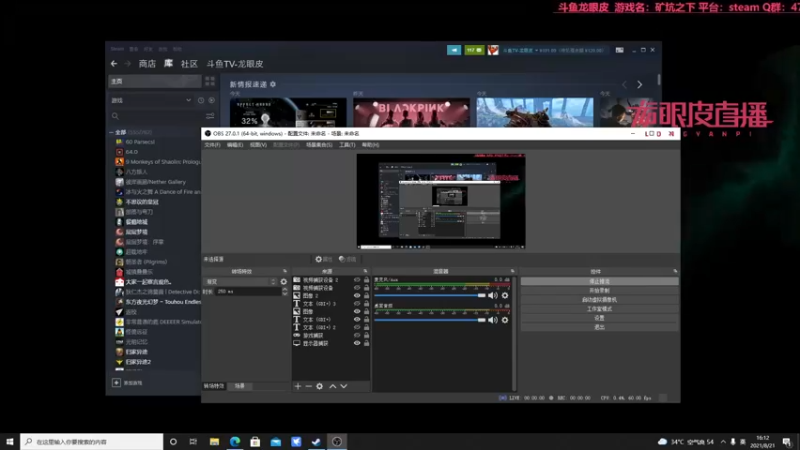Click Steam ready-to-play icon beside clock
This screenshot has width=800, height=450.
(211, 101)
